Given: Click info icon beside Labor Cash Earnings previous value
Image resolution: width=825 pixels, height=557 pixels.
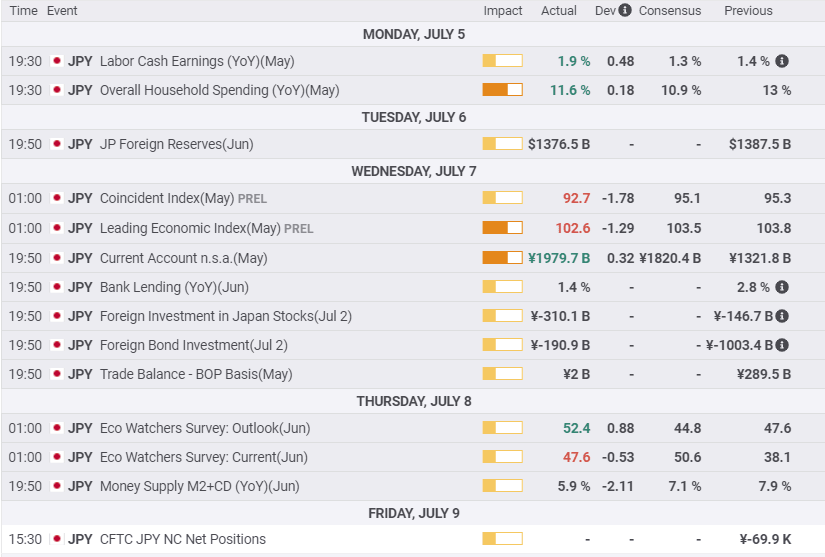Looking at the screenshot, I should pyautogui.click(x=782, y=61).
